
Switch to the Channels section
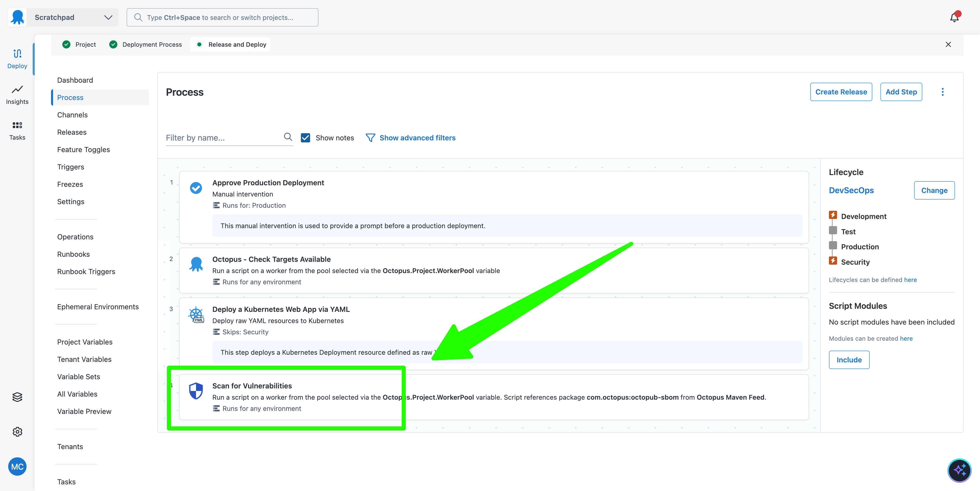click(72, 115)
